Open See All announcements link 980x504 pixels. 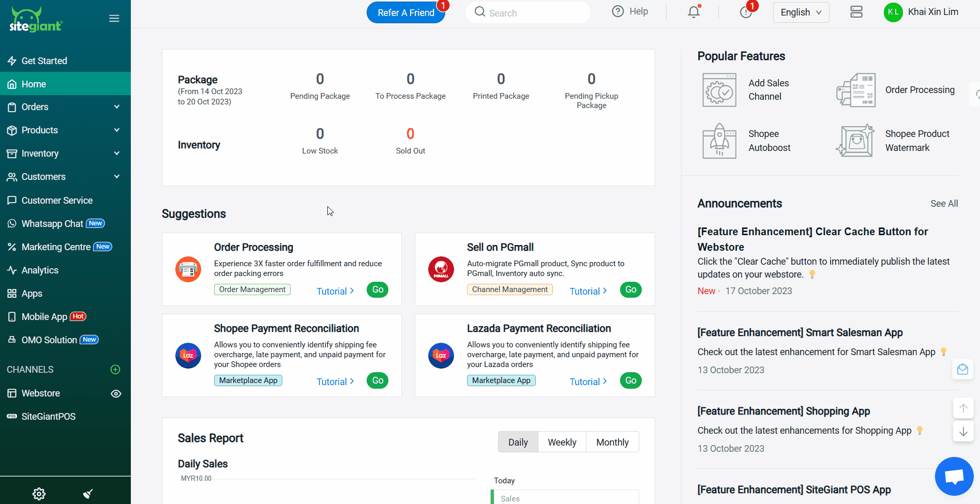944,204
